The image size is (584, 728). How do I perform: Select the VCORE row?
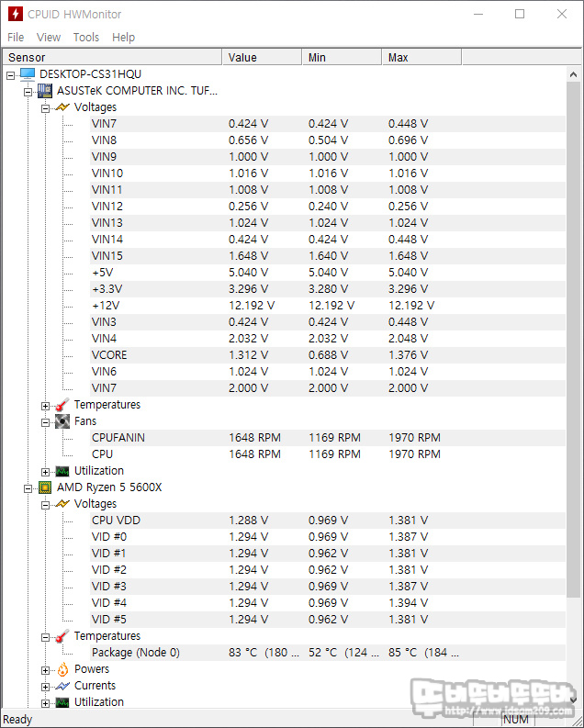[x=328, y=355]
